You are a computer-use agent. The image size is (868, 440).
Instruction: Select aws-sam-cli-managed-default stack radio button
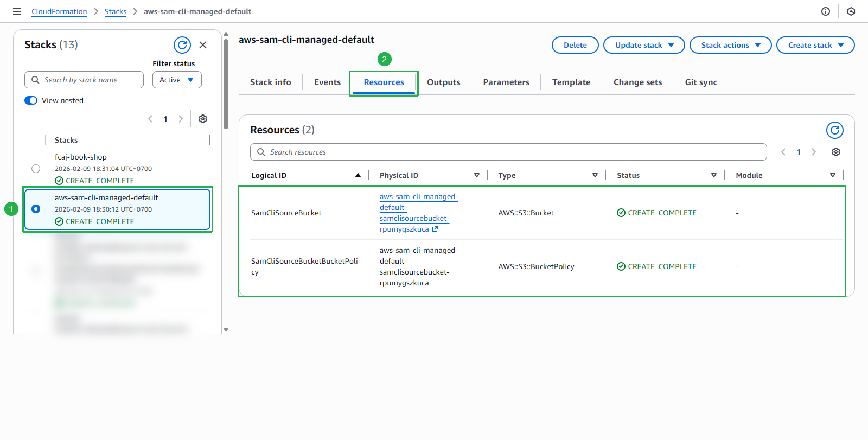pyautogui.click(x=36, y=209)
